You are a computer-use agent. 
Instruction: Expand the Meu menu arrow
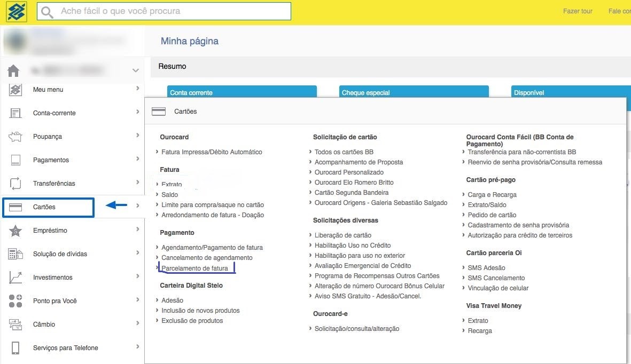[138, 88]
